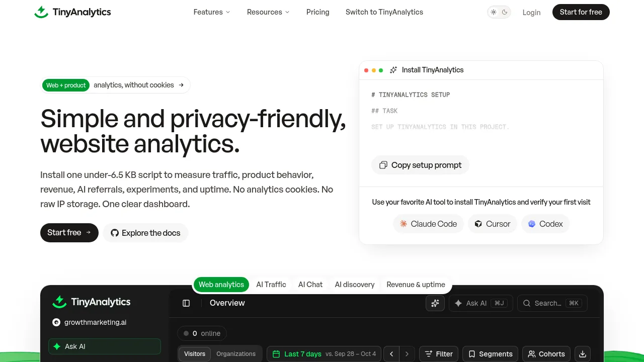Click the red window dot in install card
This screenshot has width=644, height=362.
coord(366,70)
